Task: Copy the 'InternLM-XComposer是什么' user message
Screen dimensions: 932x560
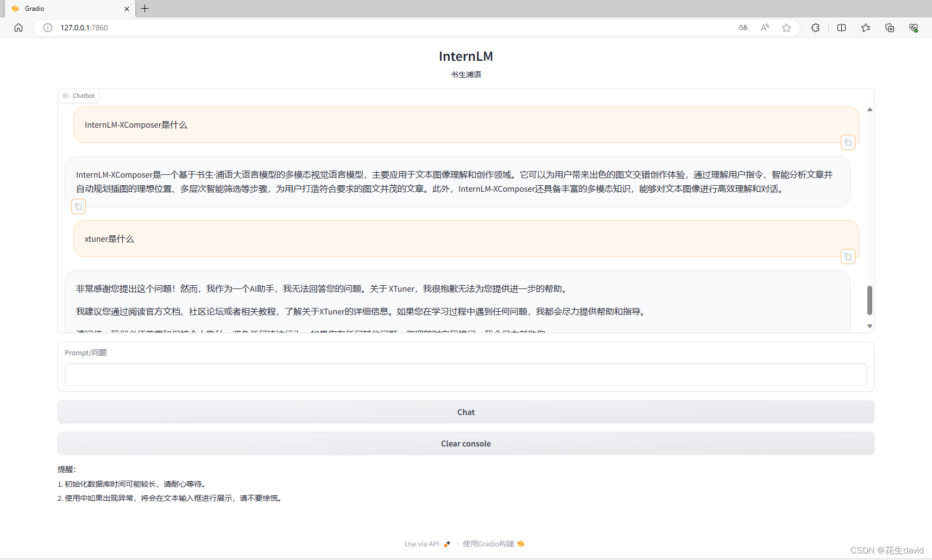Action: tap(848, 142)
